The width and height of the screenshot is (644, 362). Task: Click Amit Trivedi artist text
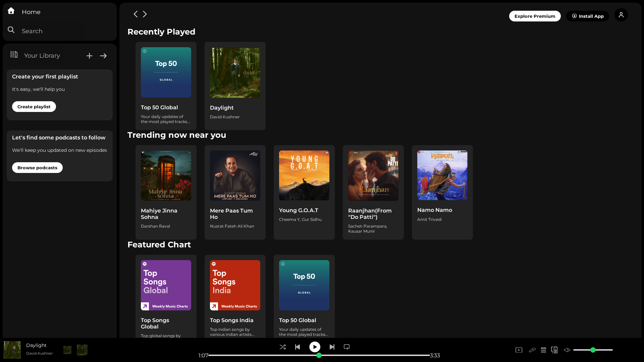(429, 220)
